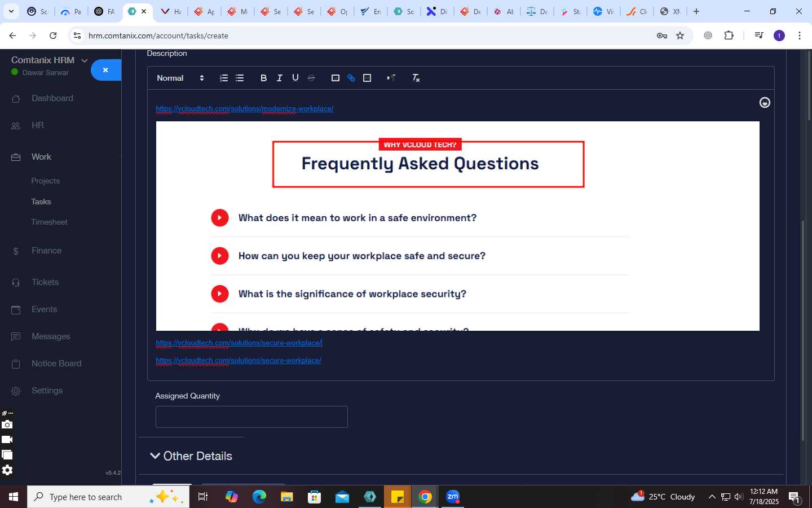This screenshot has width=812, height=508.
Task: Open the Normal heading style dropdown
Action: coord(180,78)
